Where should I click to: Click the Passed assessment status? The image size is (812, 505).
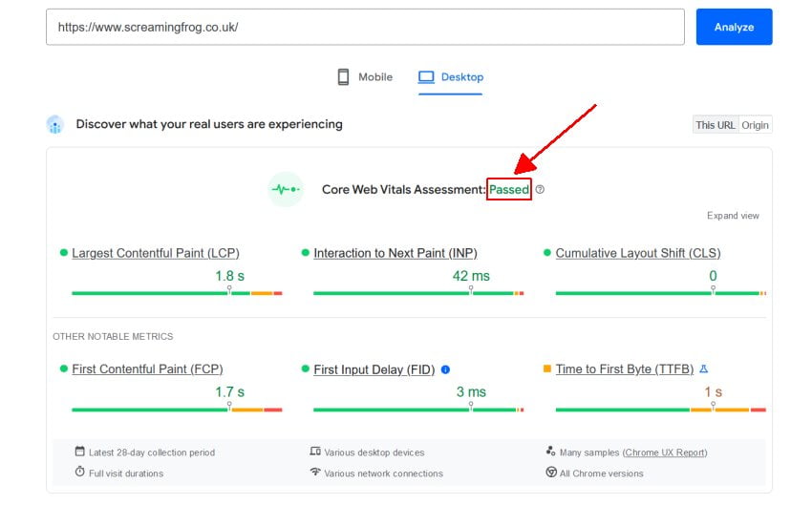tap(509, 189)
